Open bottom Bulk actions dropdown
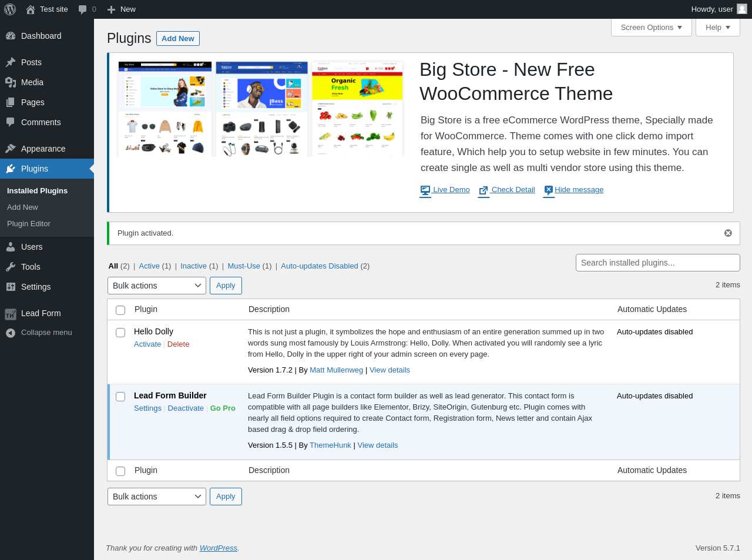 pos(157,497)
